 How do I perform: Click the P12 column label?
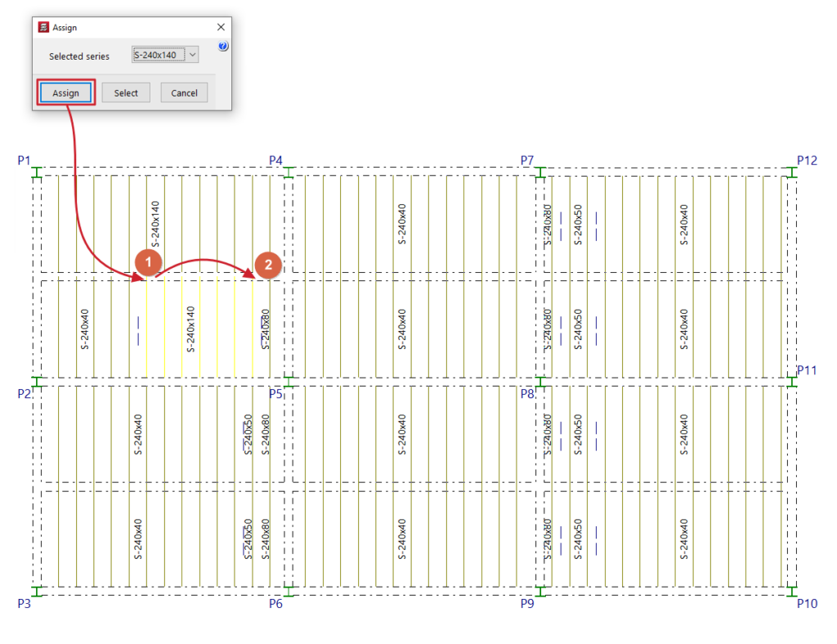click(807, 160)
